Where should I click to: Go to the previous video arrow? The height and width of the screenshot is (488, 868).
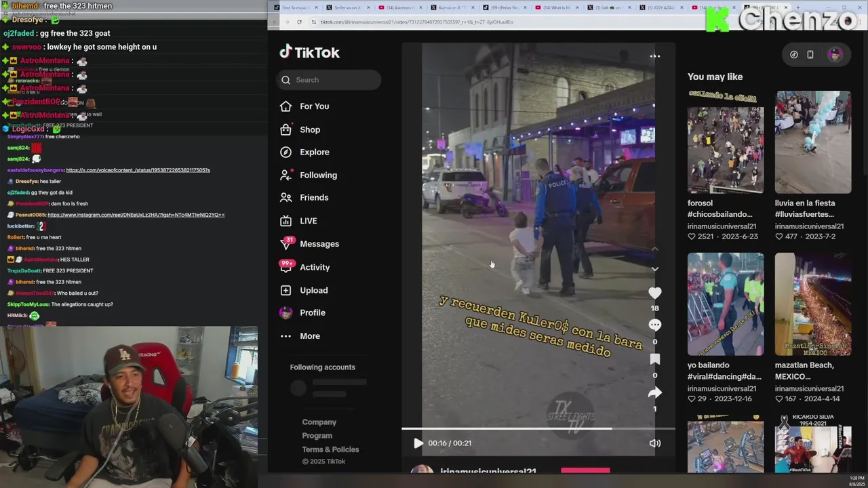(x=654, y=249)
